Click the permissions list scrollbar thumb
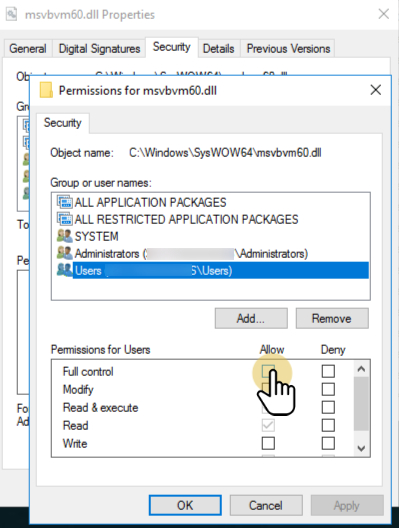This screenshot has width=399, height=528. pyautogui.click(x=361, y=403)
